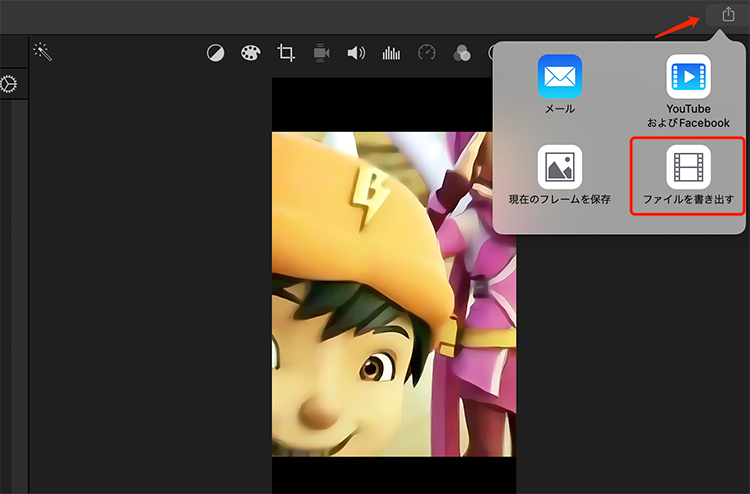Click the share export button
This screenshot has height=494, width=750.
coord(728,14)
